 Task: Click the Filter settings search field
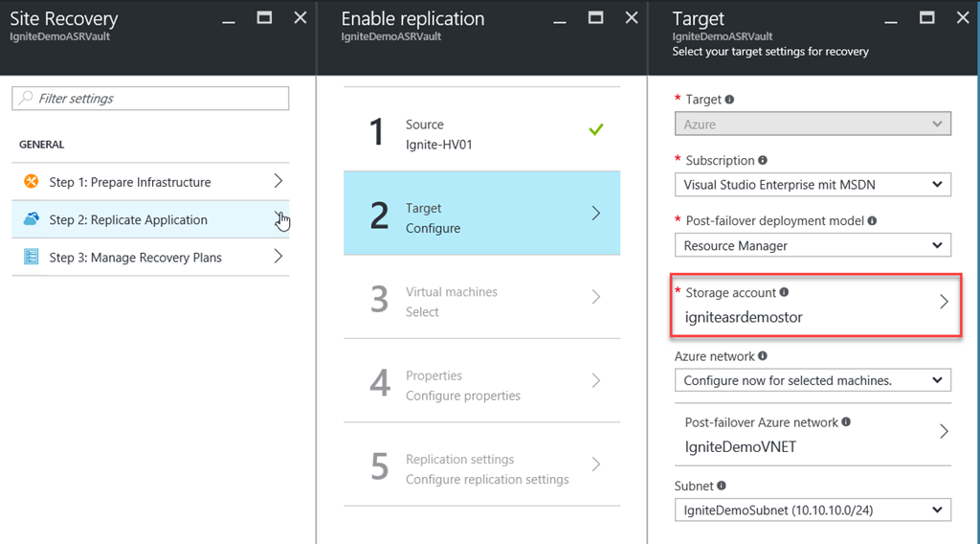(150, 99)
